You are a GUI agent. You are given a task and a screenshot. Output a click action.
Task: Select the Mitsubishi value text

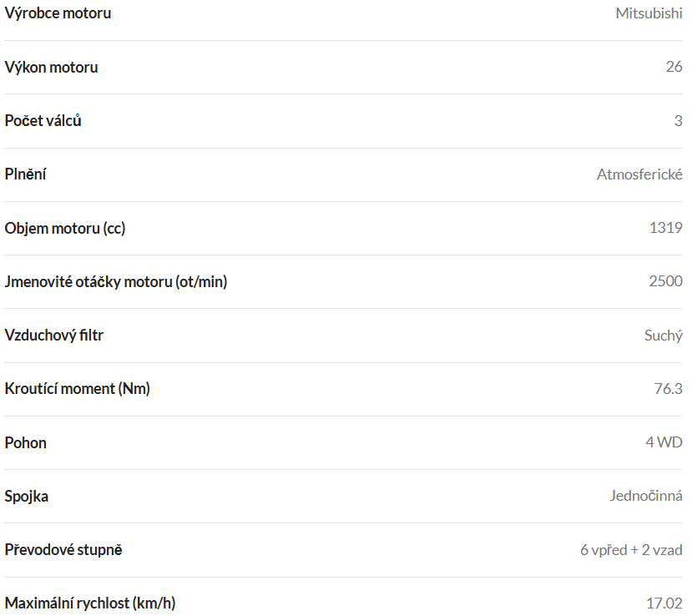click(x=649, y=13)
